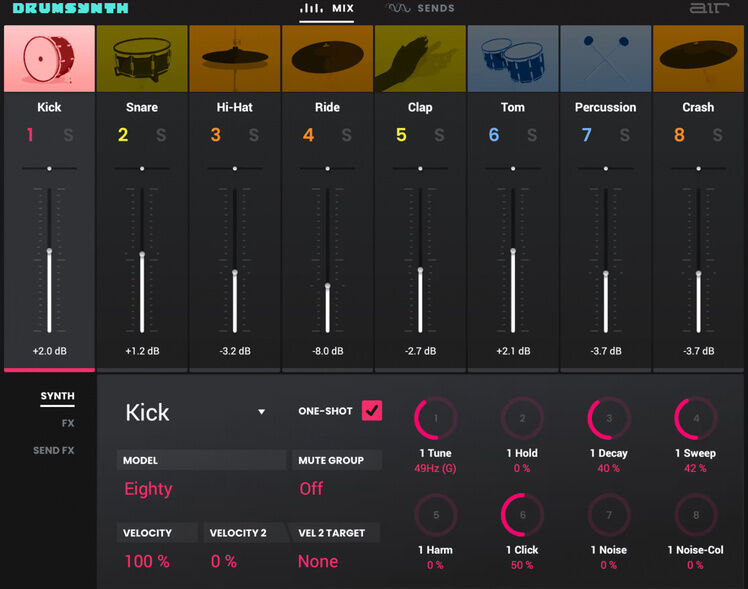Mute channel 5 via yellow number
This screenshot has width=748, height=589.
point(401,135)
